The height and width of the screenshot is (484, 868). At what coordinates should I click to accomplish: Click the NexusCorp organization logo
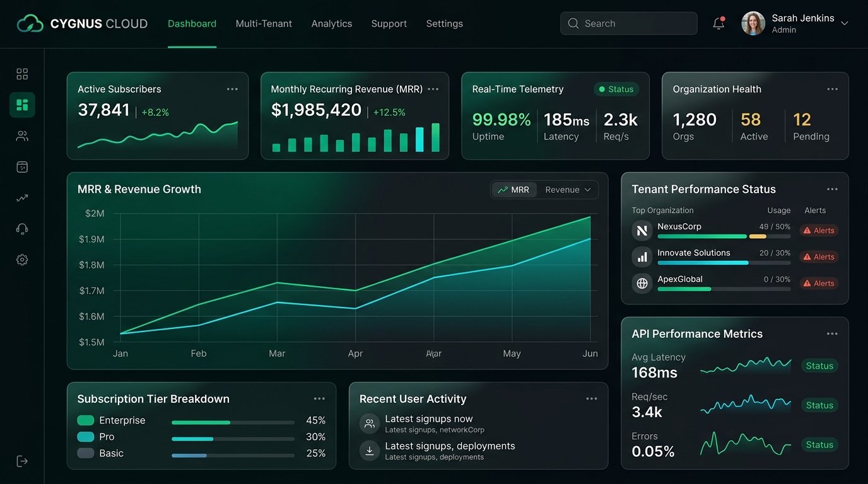pos(642,231)
